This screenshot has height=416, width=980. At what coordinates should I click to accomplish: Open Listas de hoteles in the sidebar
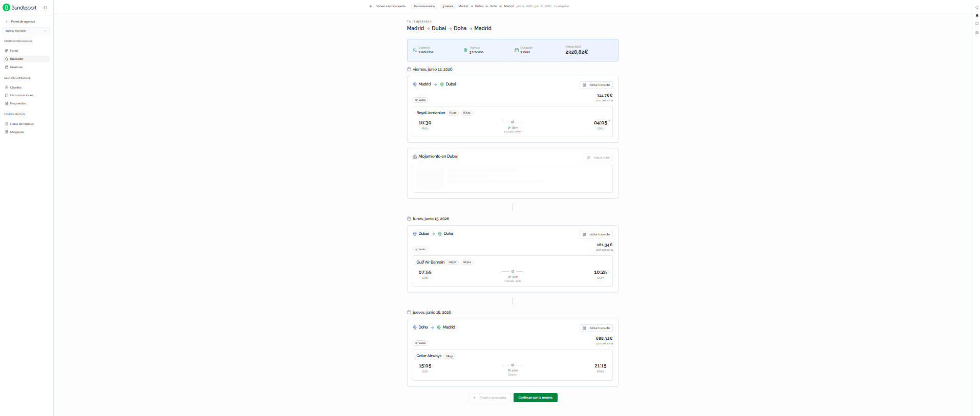[x=27, y=124]
